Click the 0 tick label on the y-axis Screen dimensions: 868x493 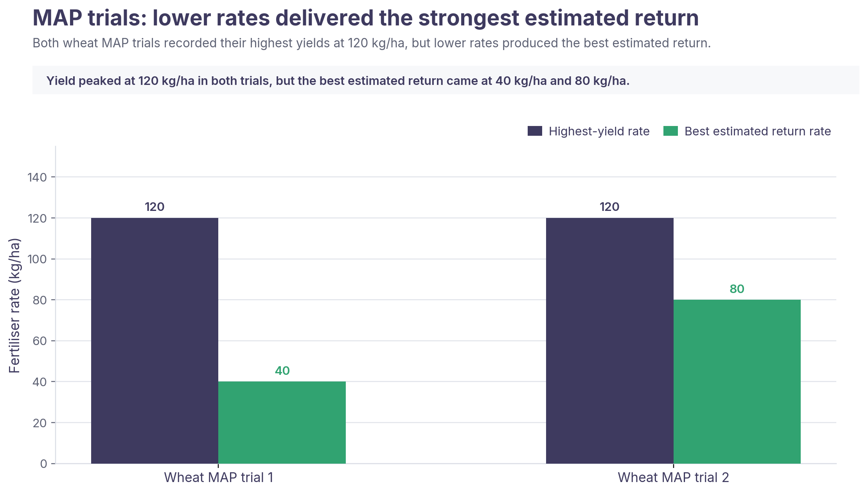(x=43, y=464)
